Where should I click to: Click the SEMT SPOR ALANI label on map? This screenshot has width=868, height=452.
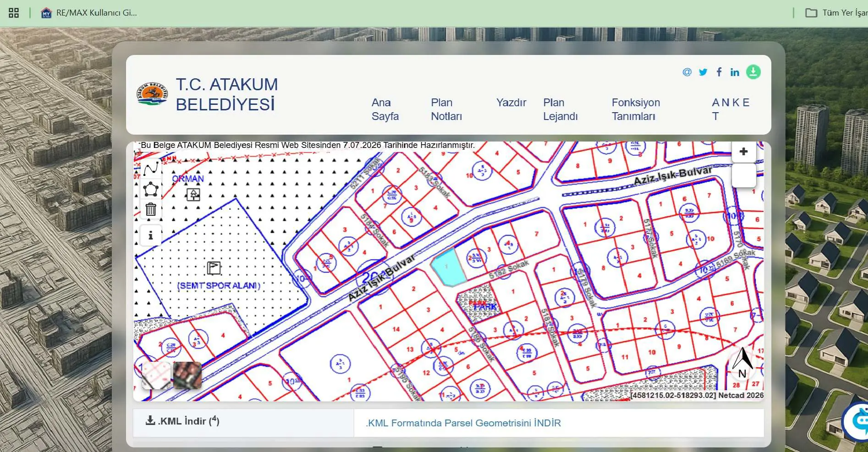coord(219,286)
